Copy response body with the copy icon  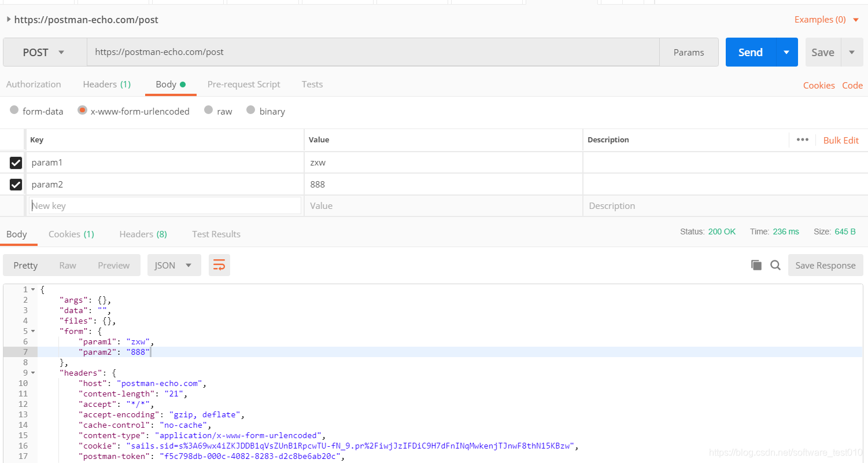pos(756,265)
